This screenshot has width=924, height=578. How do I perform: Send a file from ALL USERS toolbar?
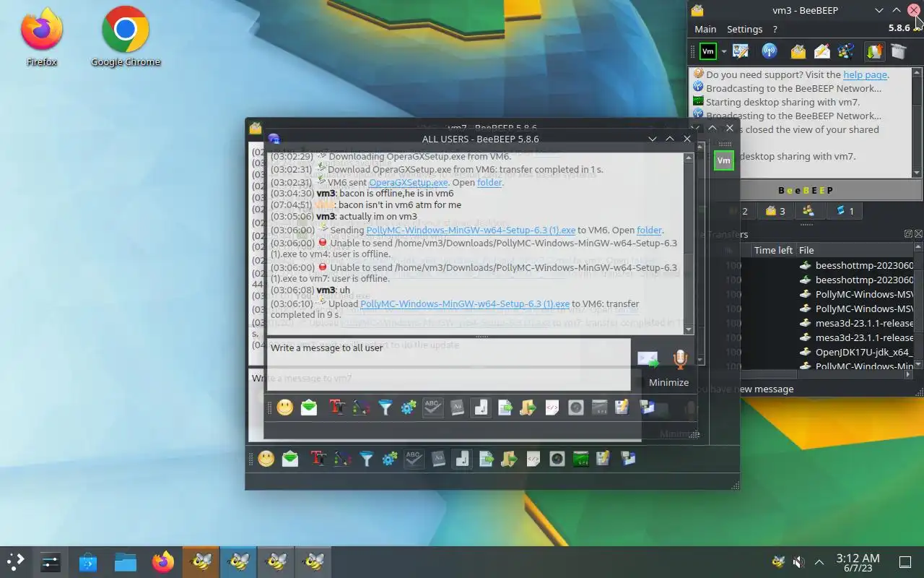click(x=505, y=408)
